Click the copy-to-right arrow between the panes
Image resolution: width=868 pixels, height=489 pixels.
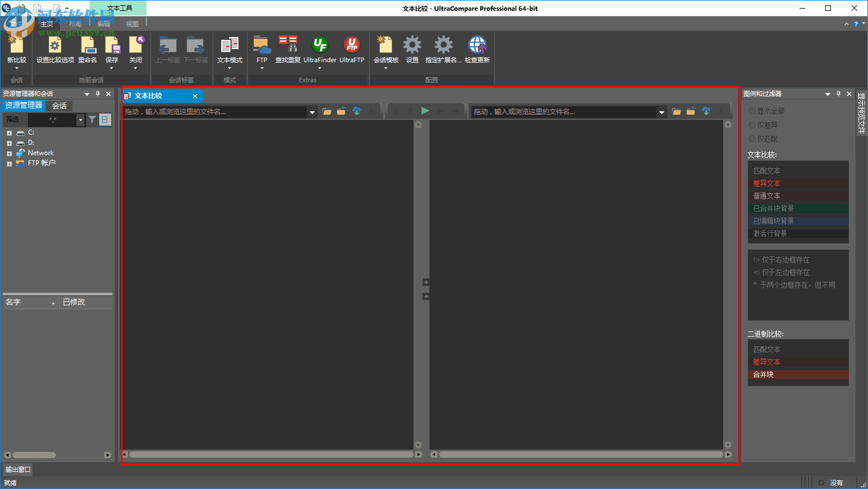coord(426,282)
